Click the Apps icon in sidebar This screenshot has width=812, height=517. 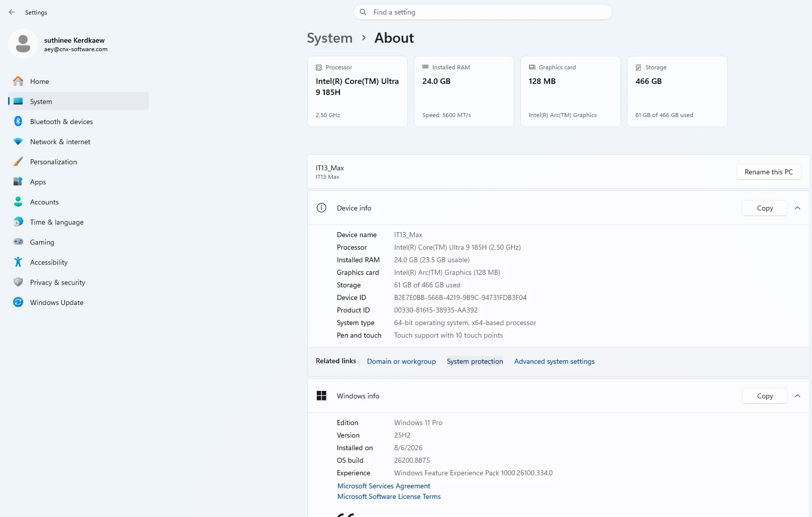(18, 181)
